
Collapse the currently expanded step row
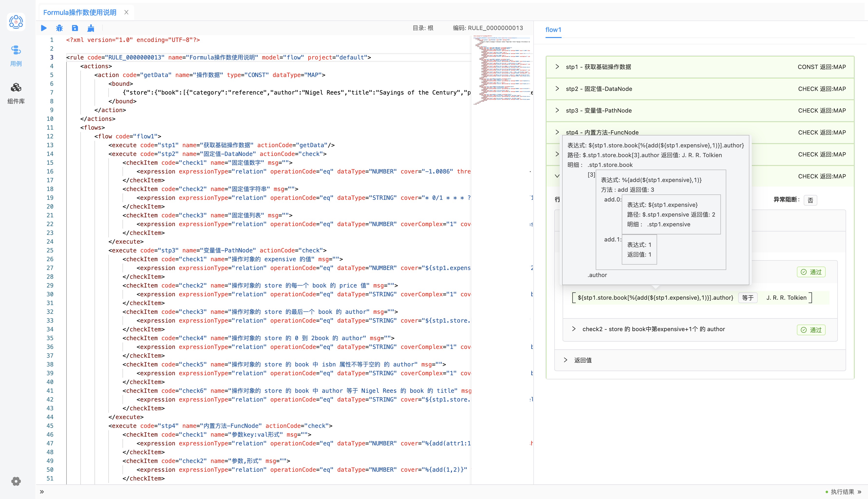(557, 176)
